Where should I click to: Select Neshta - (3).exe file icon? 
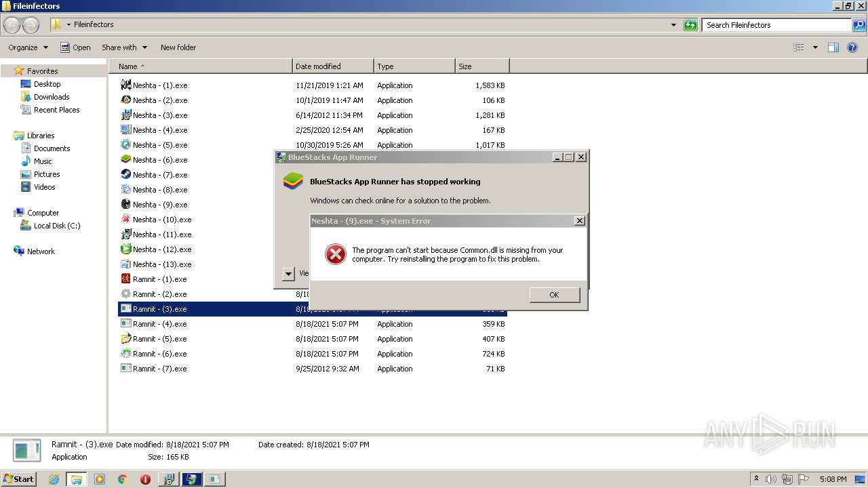tap(125, 115)
